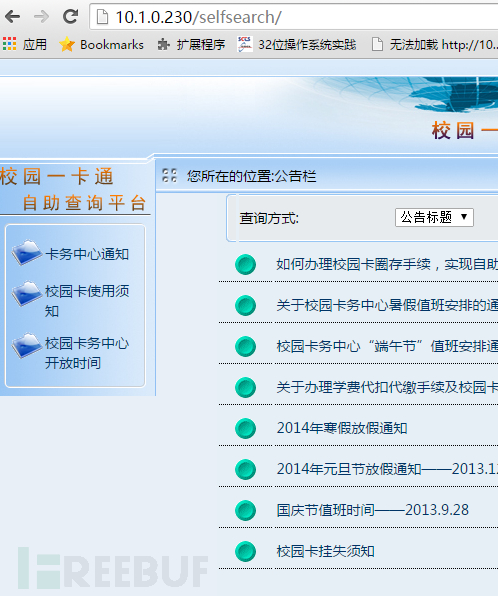Open Bookmarks star folder
Viewport: 498px width, 596px height.
pyautogui.click(x=67, y=44)
